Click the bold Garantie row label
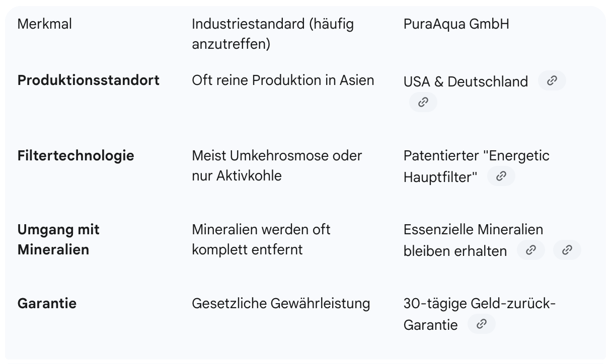613x364 pixels. click(x=47, y=303)
